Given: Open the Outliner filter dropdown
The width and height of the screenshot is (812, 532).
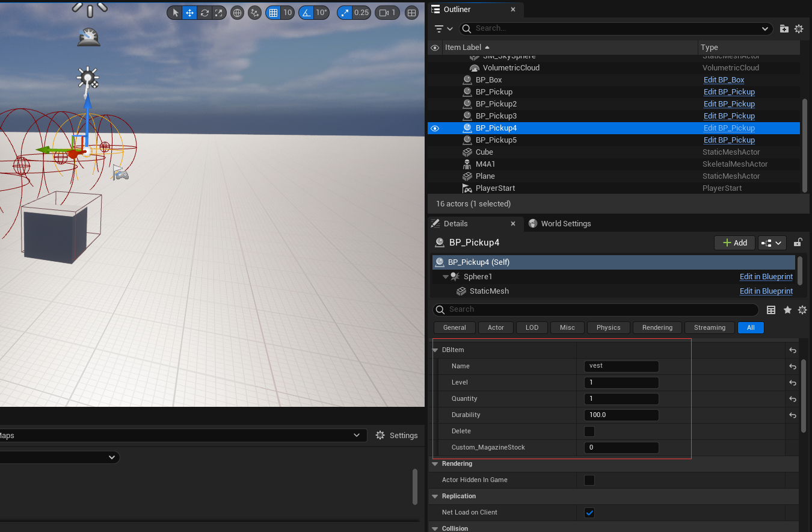Looking at the screenshot, I should coord(443,28).
